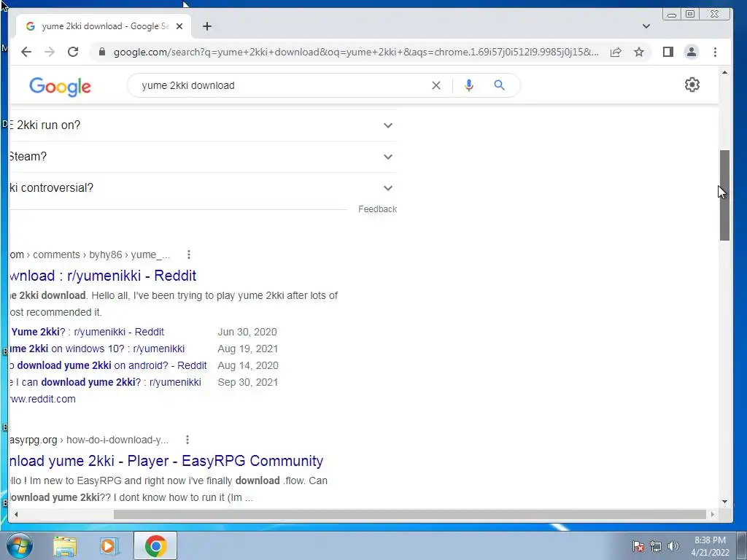Viewport: 747px width, 560px height.
Task: Expand the "controversial?" question
Action: click(203, 188)
